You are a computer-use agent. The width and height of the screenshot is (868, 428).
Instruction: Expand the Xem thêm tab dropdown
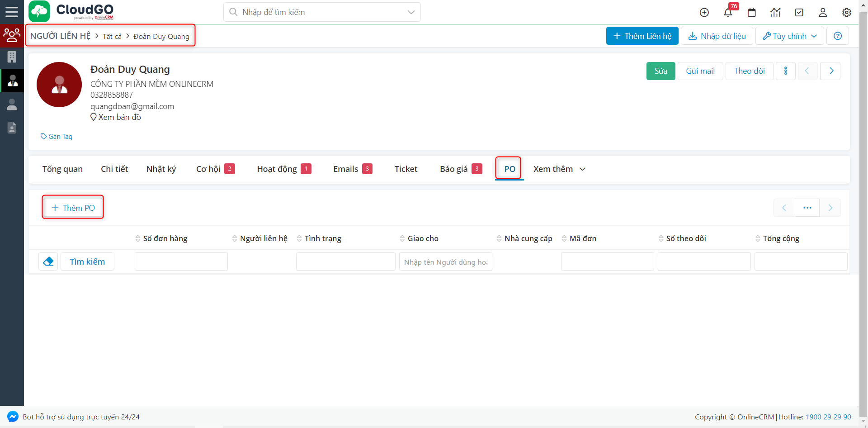pyautogui.click(x=559, y=169)
